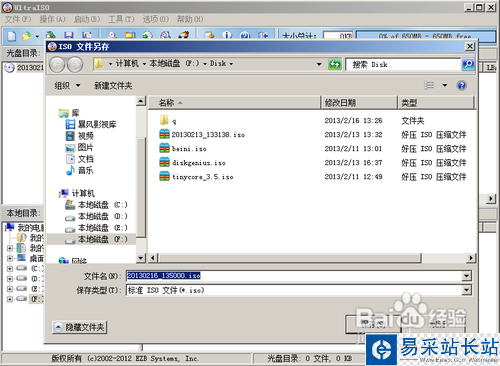The image size is (500, 366).
Task: Click 隐藏文件夹 button
Action: click(x=80, y=327)
